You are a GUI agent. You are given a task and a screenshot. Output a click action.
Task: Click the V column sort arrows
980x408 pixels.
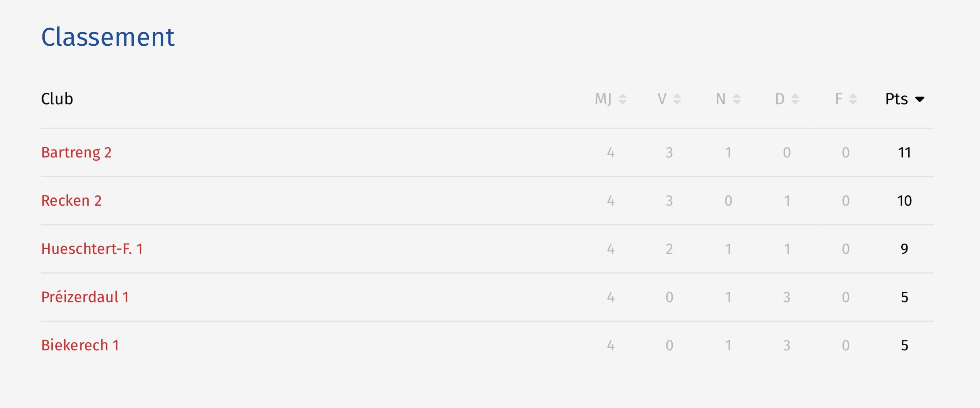(677, 99)
